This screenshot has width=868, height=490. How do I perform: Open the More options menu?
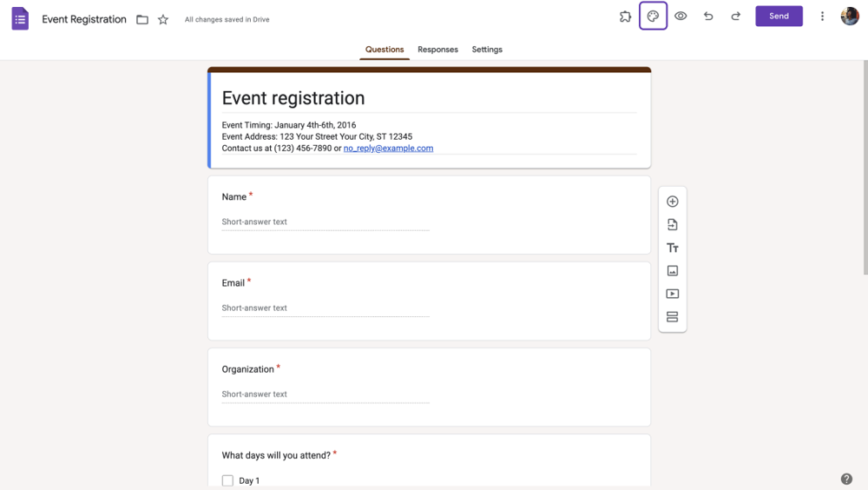(822, 17)
